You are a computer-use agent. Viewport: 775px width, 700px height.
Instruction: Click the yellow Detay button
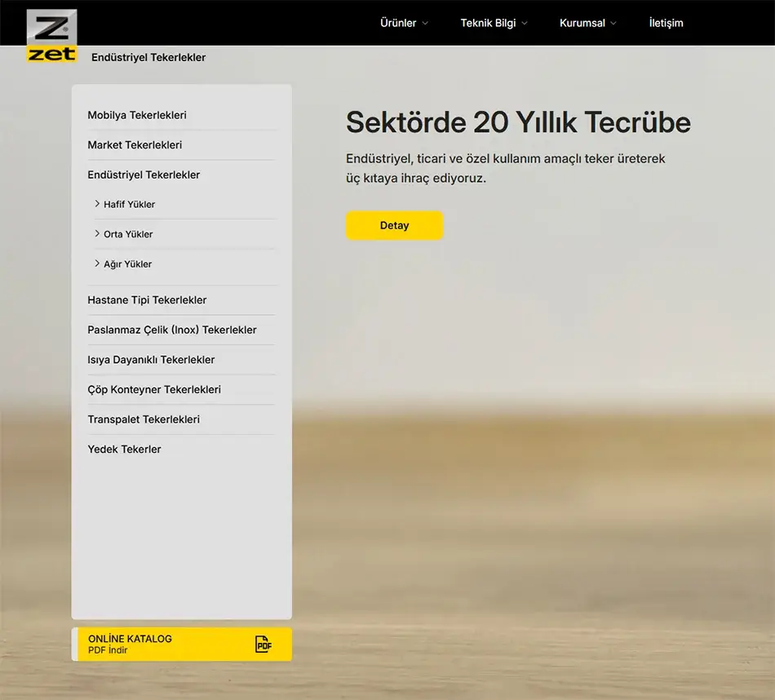(394, 226)
